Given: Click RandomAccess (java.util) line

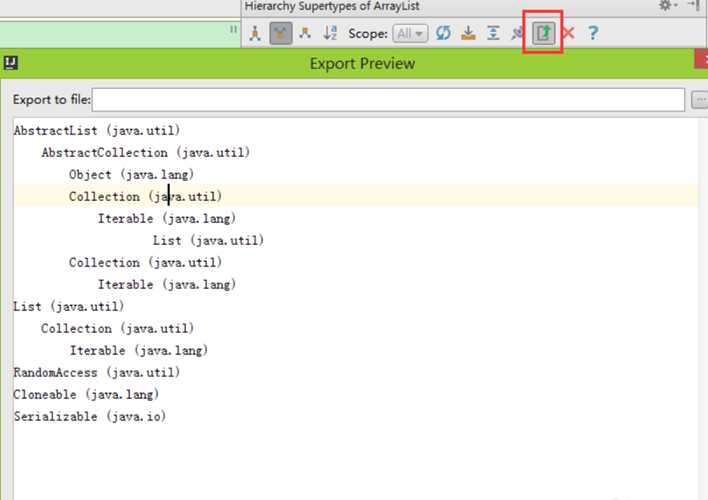Looking at the screenshot, I should [x=97, y=373].
